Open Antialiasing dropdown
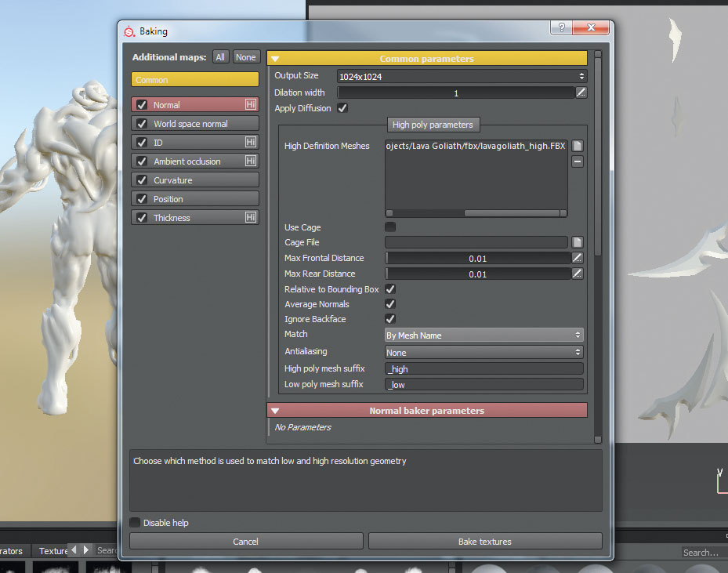The image size is (728, 573). [x=484, y=352]
